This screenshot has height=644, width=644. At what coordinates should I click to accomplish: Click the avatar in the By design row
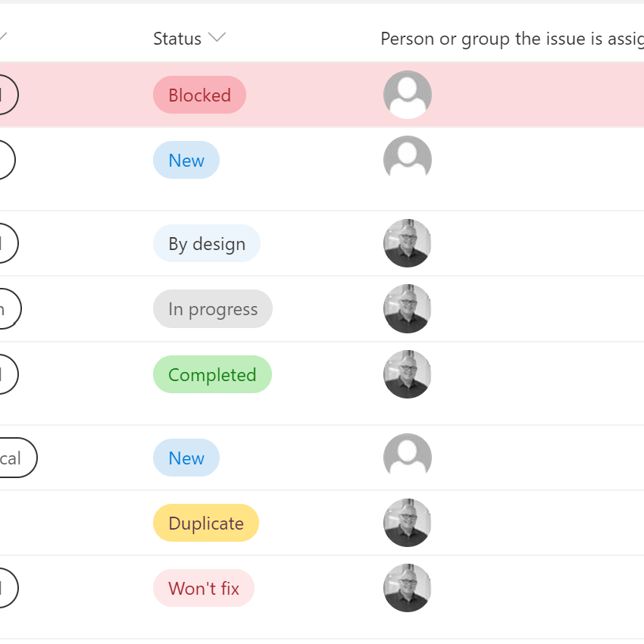click(408, 243)
